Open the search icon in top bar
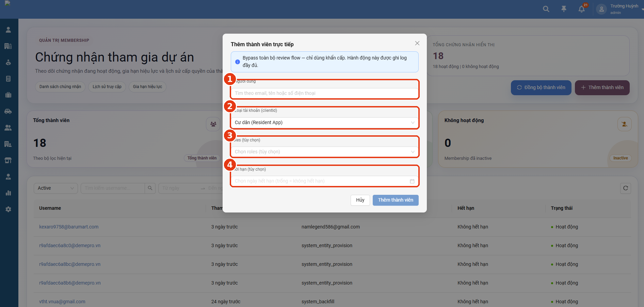 tap(546, 9)
